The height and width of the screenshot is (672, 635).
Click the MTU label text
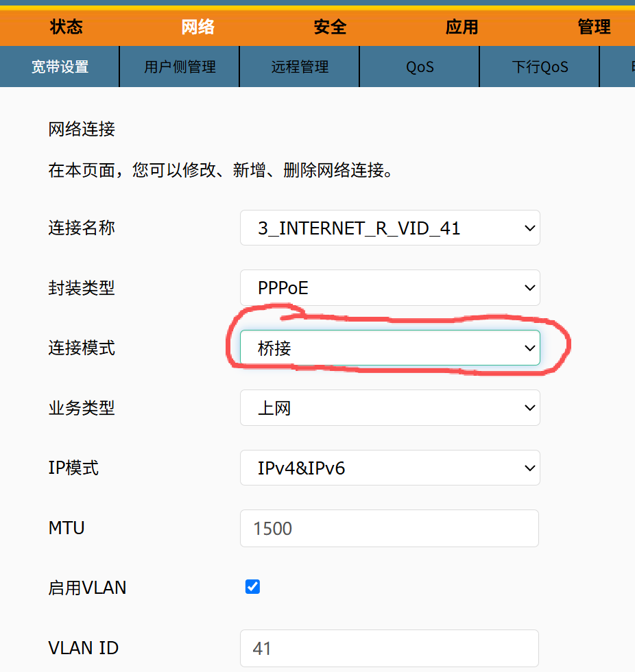(67, 527)
